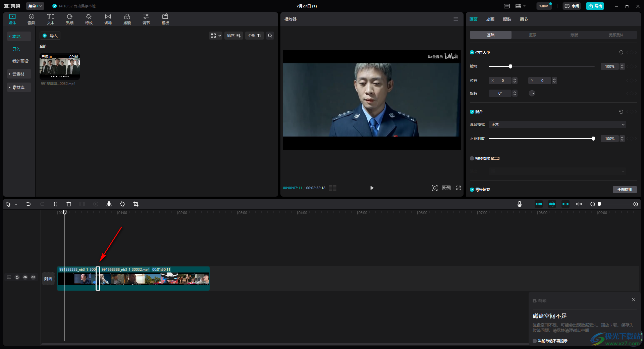Open the layout dropdown in title bar
Image resolution: width=644 pixels, height=349 pixels.
(521, 6)
